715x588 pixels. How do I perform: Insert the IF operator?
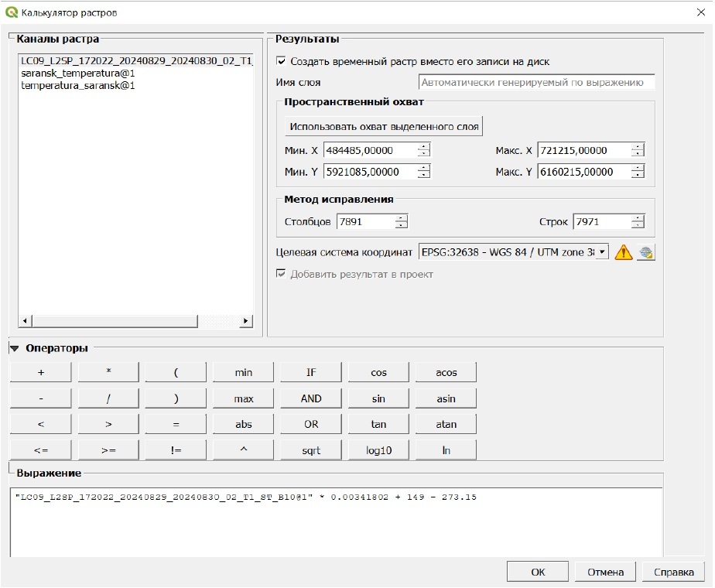tap(311, 372)
